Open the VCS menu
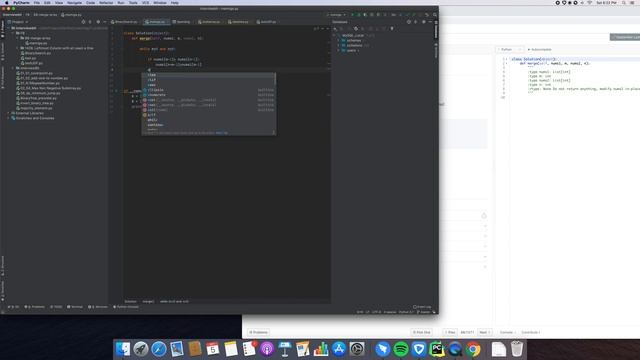Image resolution: width=640 pixels, height=360 pixels. coord(145,3)
